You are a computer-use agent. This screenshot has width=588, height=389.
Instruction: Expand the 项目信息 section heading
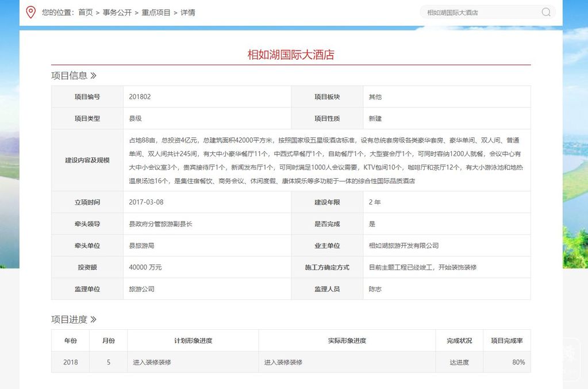tap(74, 75)
